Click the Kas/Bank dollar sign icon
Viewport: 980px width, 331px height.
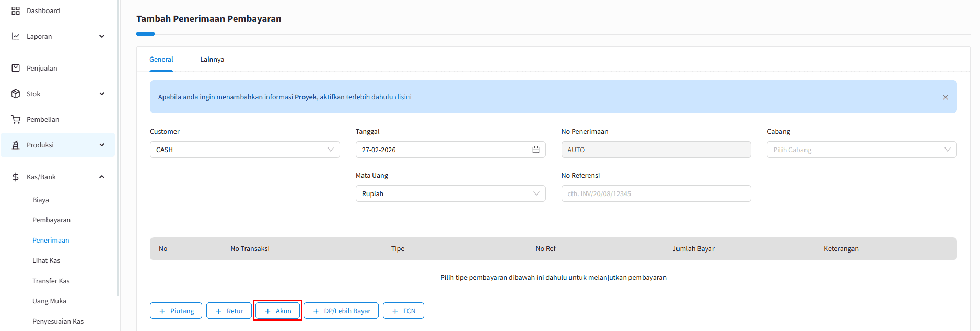click(16, 177)
